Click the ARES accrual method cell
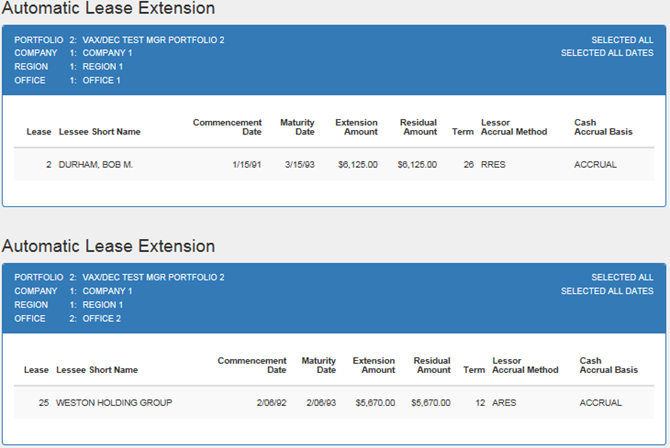This screenshot has width=670, height=448. (x=504, y=403)
